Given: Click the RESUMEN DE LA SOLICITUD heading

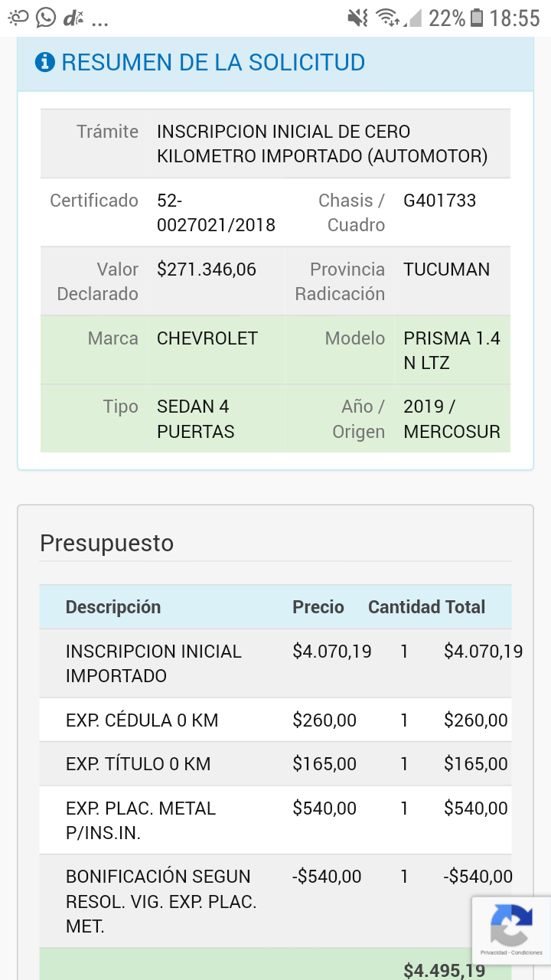Looking at the screenshot, I should [213, 62].
